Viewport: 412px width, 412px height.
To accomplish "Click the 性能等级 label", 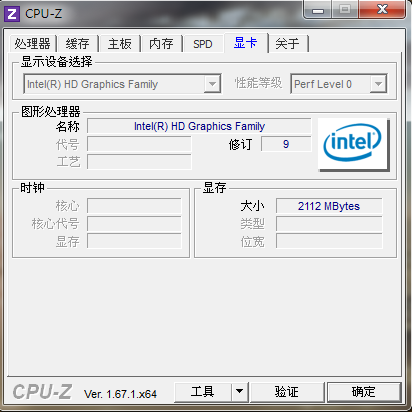I will pos(258,83).
